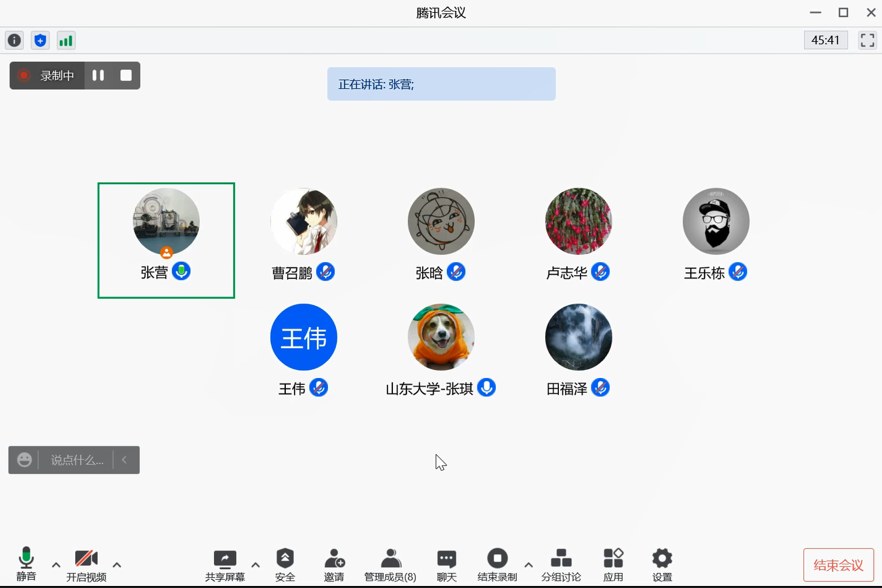Open the 聊天 chat panel
The height and width of the screenshot is (588, 882).
coord(446,565)
